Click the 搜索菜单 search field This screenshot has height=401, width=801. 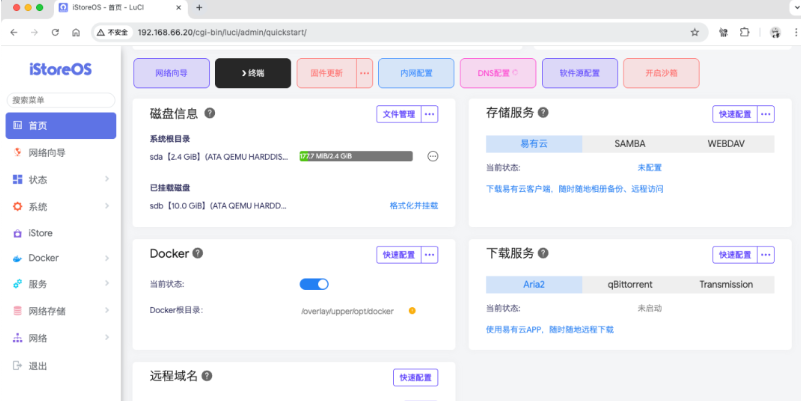click(x=60, y=100)
